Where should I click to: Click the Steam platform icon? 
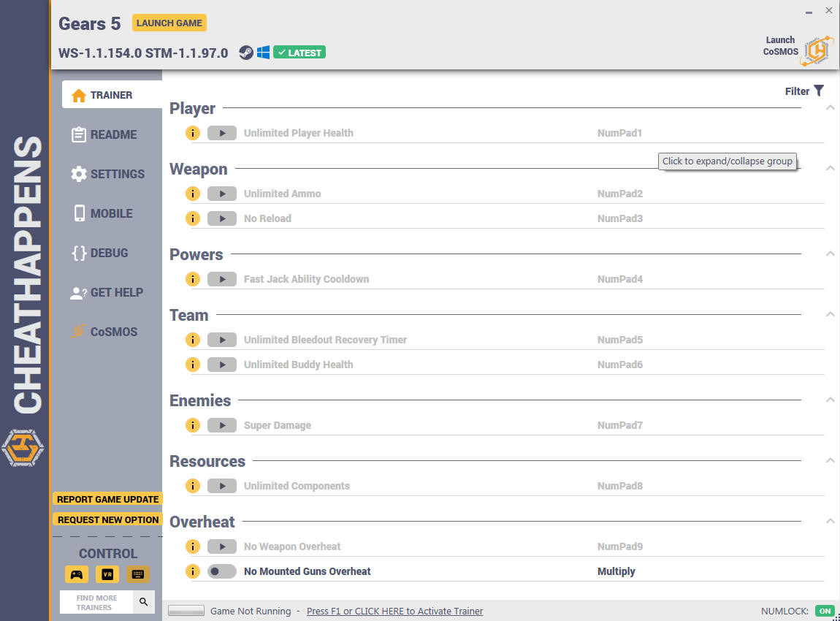[x=246, y=53]
